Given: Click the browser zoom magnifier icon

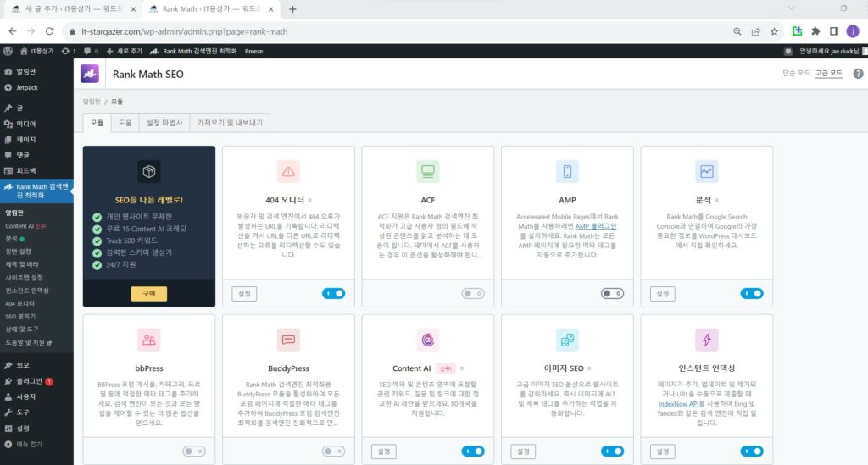Looking at the screenshot, I should pyautogui.click(x=737, y=31).
